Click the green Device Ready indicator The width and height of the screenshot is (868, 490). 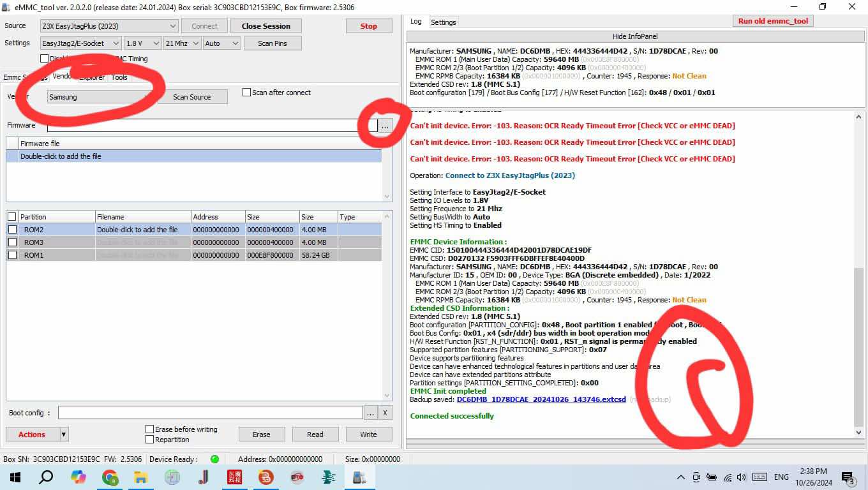pyautogui.click(x=214, y=459)
